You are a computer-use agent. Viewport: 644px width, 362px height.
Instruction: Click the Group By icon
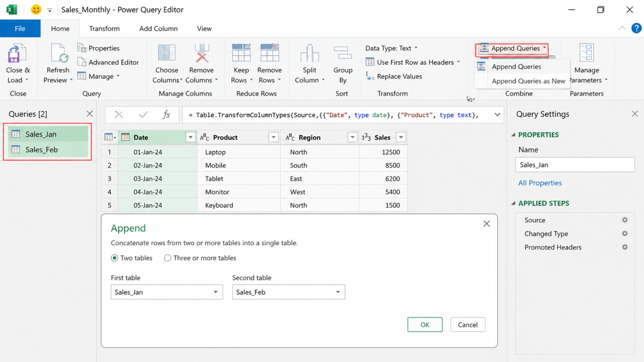click(343, 53)
